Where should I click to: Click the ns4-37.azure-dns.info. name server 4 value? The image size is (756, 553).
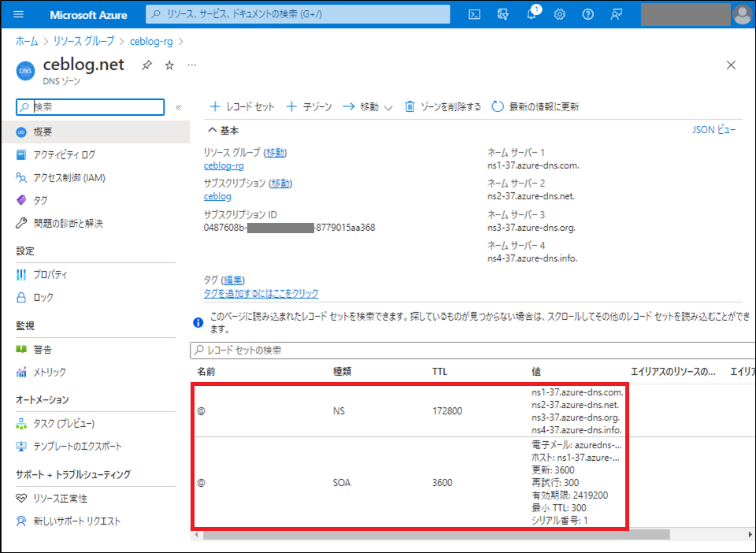(532, 258)
